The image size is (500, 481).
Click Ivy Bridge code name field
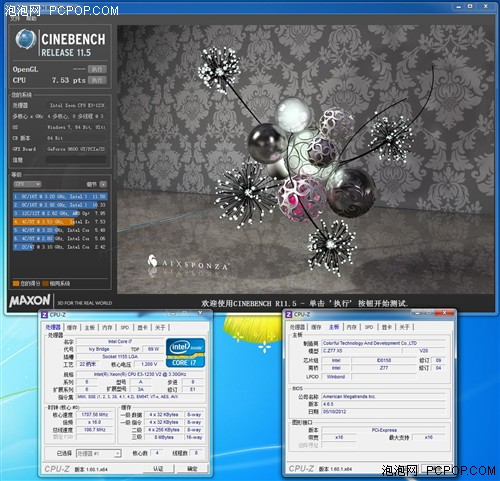pos(99,349)
